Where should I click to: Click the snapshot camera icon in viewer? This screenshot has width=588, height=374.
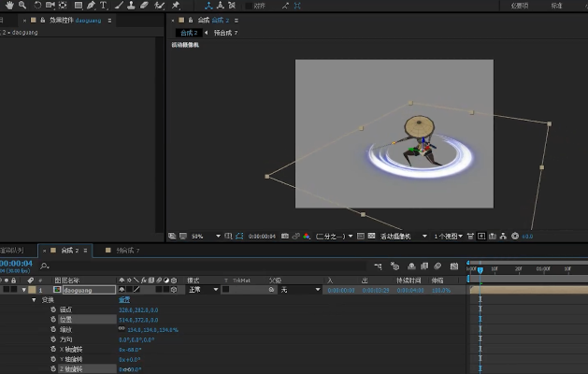click(285, 236)
